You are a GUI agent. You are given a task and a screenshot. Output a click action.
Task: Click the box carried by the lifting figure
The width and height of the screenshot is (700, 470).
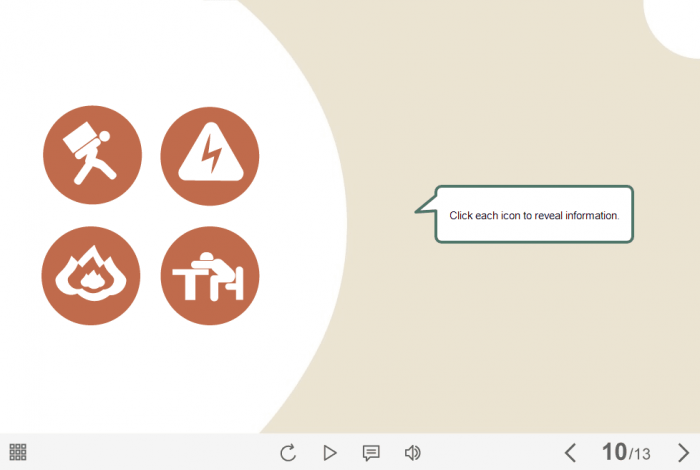[x=79, y=137]
